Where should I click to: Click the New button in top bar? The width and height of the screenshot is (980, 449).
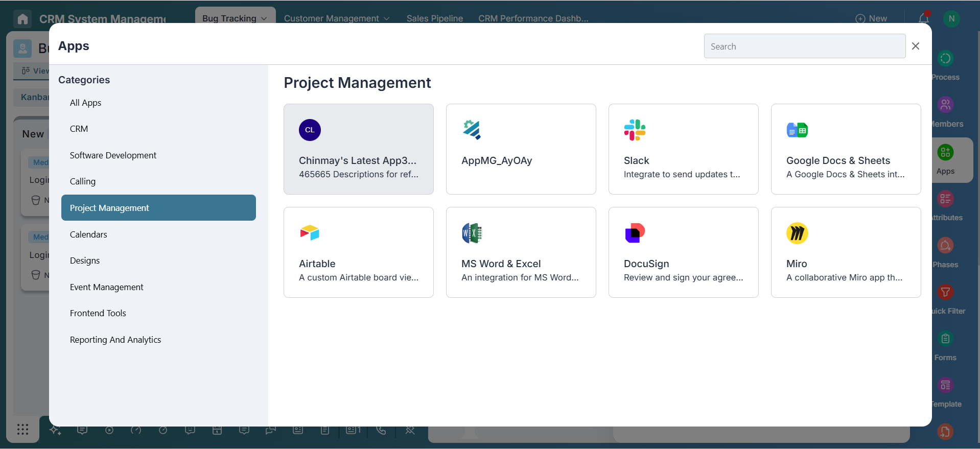[871, 18]
